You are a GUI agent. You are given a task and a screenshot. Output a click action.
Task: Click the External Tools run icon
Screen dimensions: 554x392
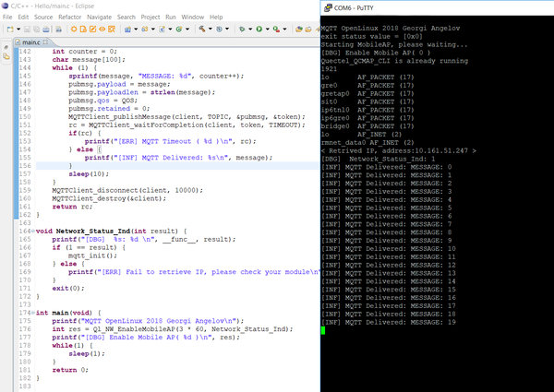point(276,29)
